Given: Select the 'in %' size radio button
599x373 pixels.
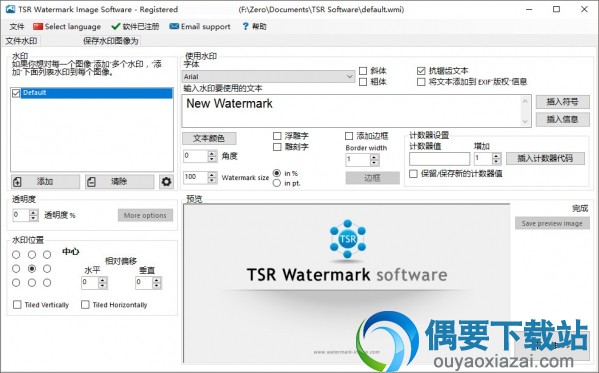Looking at the screenshot, I should [277, 173].
